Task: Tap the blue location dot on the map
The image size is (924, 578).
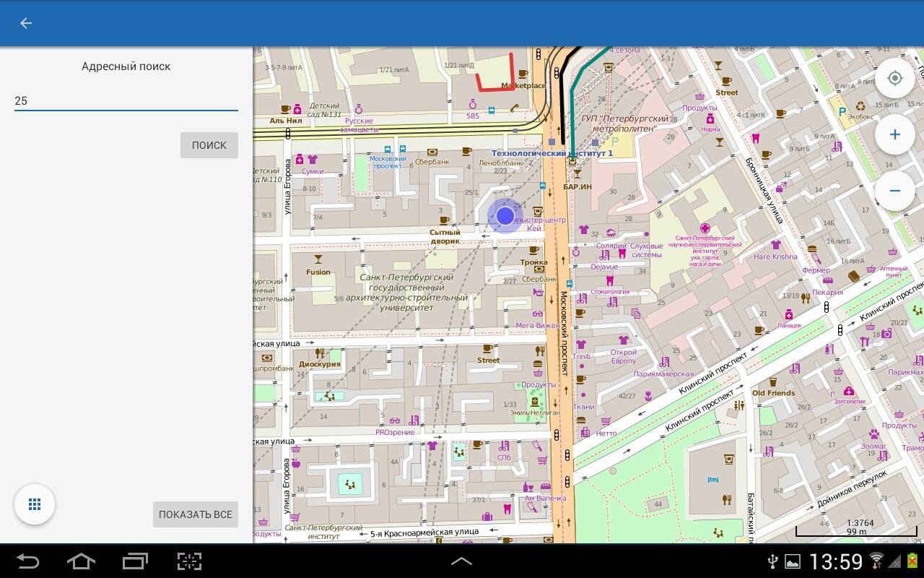Action: (505, 216)
